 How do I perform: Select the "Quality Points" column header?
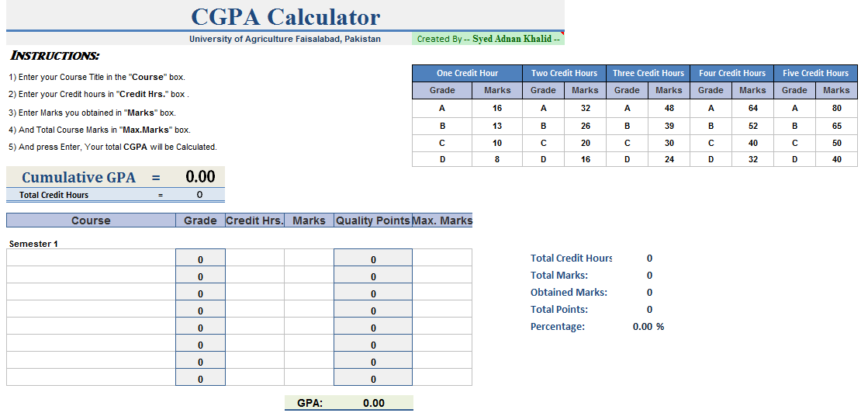(372, 220)
